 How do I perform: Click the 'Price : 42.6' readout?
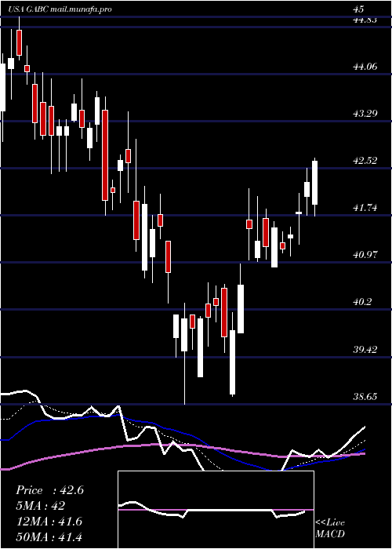pyautogui.click(x=49, y=490)
